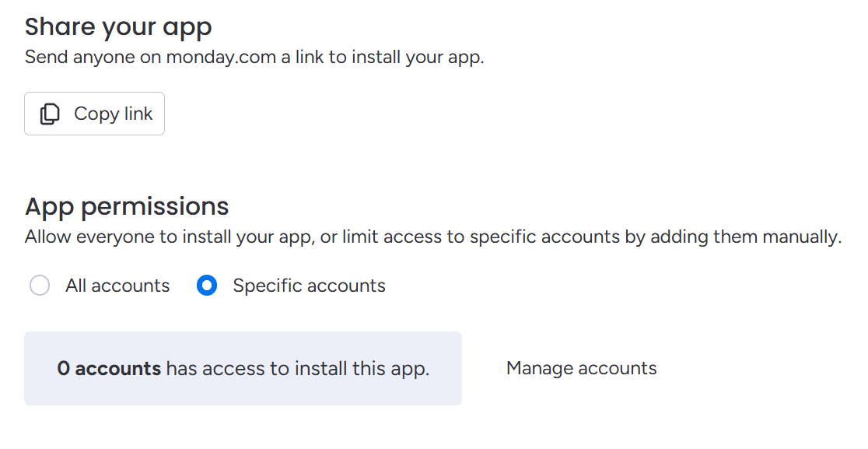
Task: Click "has access to install this app" text
Action: 298,369
